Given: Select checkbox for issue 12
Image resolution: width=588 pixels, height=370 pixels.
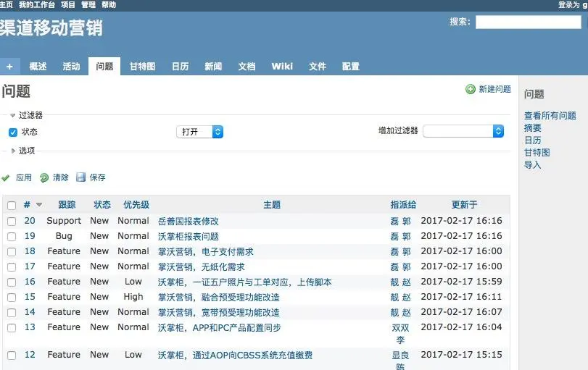Looking at the screenshot, I should click(x=12, y=356).
